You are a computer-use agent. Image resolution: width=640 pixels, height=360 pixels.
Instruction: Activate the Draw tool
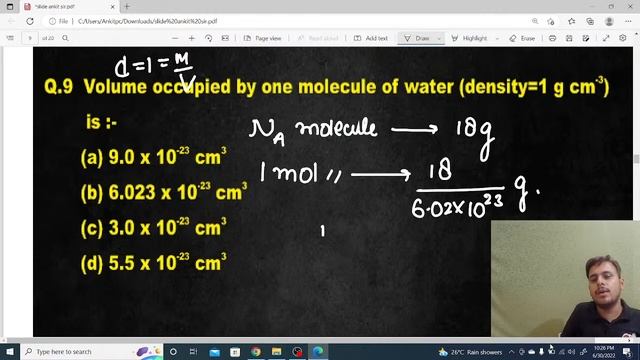(x=416, y=38)
